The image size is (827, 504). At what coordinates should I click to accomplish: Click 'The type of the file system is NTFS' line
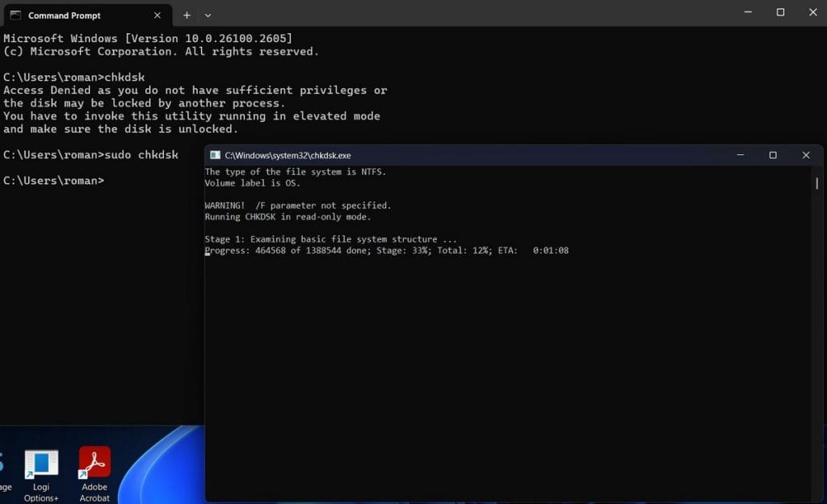pyautogui.click(x=296, y=172)
